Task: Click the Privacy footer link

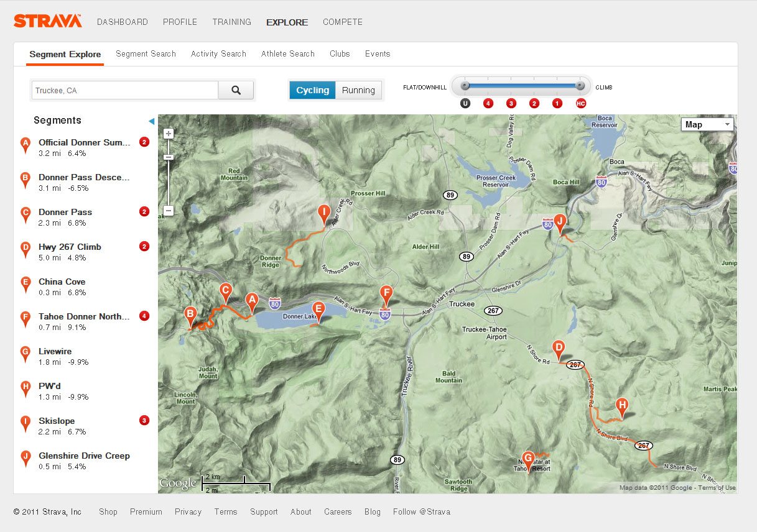Action: pyautogui.click(x=188, y=511)
